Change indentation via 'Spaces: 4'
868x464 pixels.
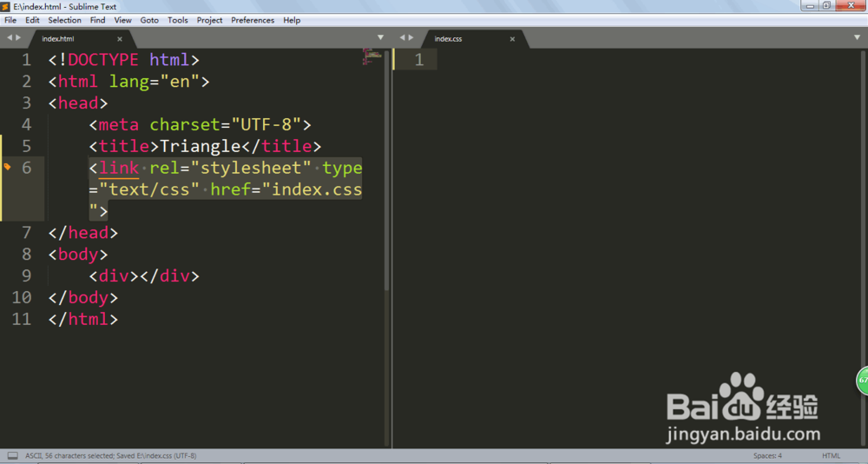(767, 455)
